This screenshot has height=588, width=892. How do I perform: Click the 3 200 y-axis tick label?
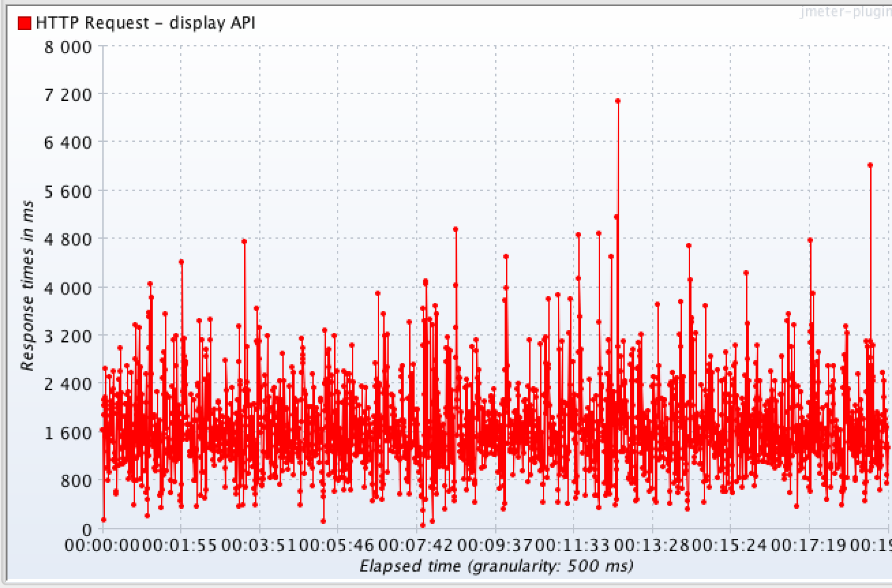pyautogui.click(x=67, y=336)
